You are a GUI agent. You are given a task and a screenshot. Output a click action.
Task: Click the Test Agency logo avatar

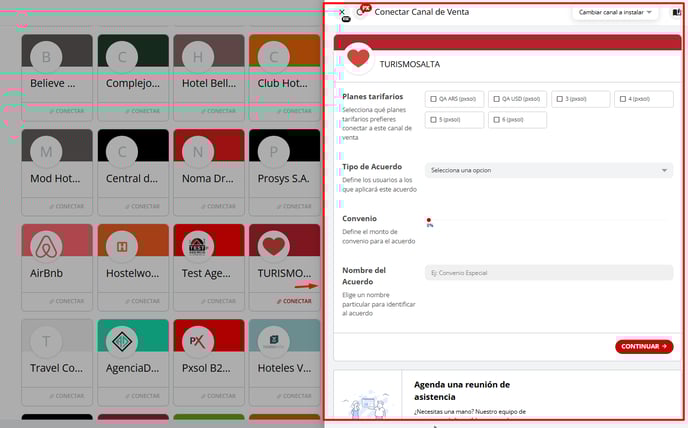[198, 247]
